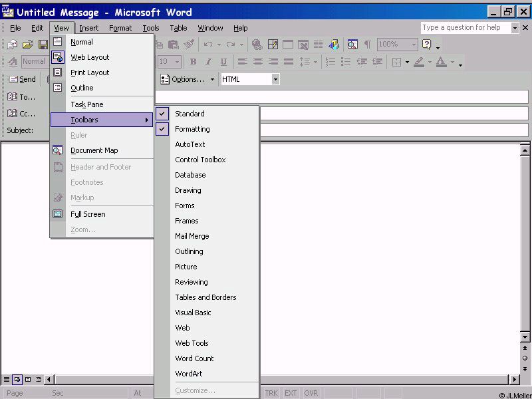Click the Format Painter brush icon
The width and height of the screenshot is (532, 399).
point(189,45)
